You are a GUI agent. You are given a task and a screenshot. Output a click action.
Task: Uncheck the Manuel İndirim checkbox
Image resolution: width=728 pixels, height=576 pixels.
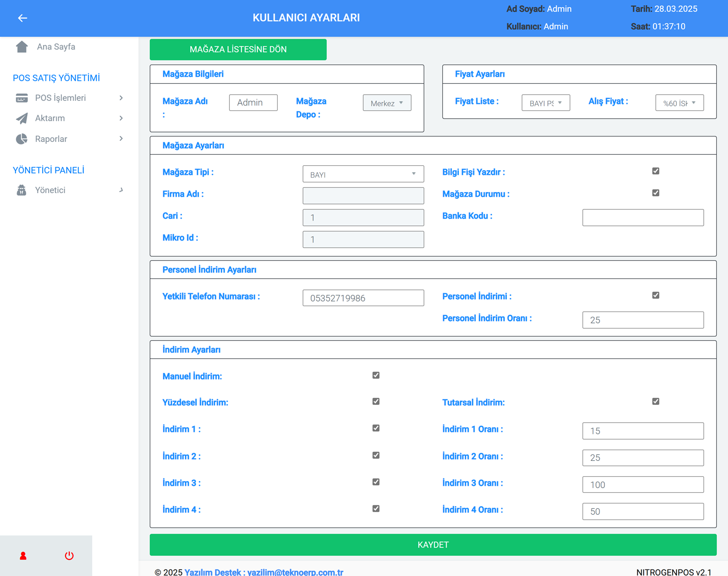pos(376,375)
